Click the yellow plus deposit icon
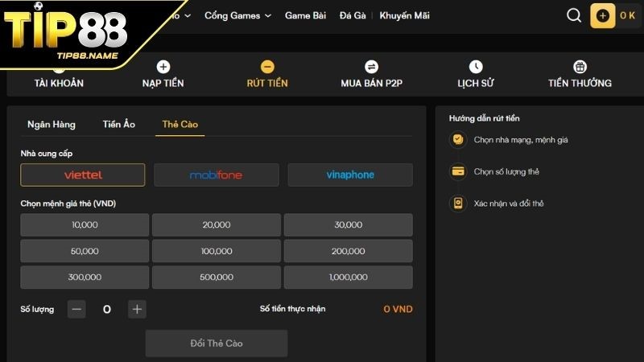Screen dimensions: 644x362 pyautogui.click(x=602, y=15)
